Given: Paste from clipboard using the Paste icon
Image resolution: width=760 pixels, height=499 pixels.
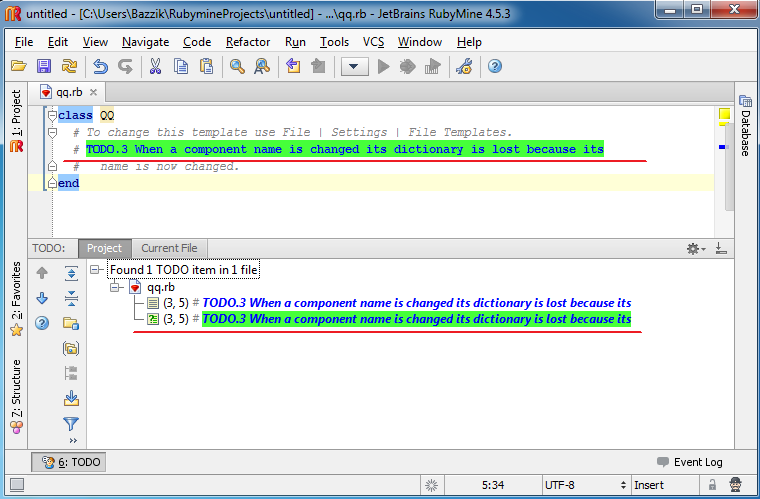Looking at the screenshot, I should pos(207,66).
